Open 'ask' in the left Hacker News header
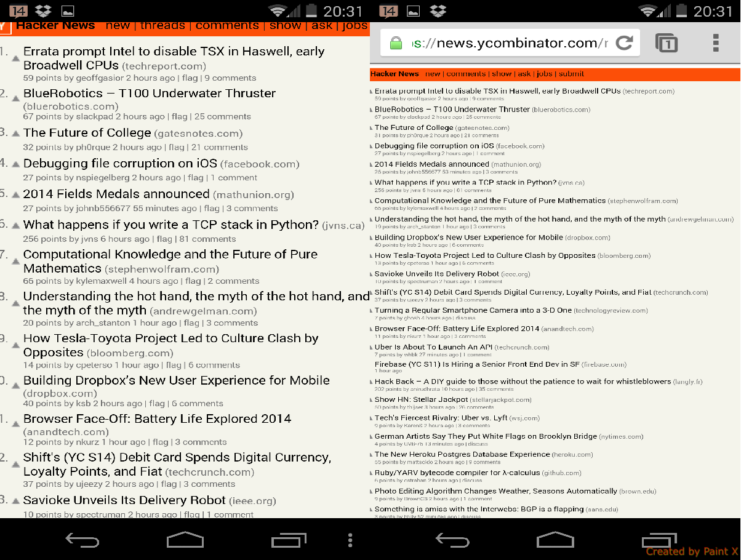 click(x=322, y=25)
